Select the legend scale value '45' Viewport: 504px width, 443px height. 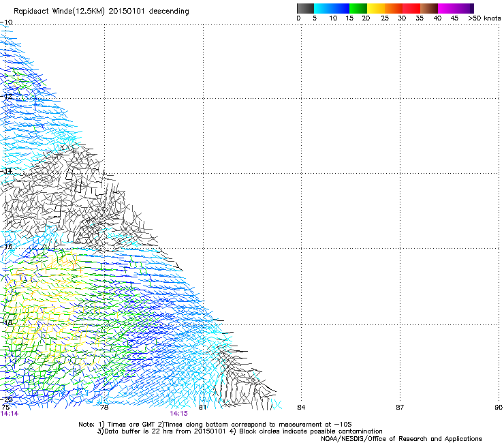coord(454,18)
